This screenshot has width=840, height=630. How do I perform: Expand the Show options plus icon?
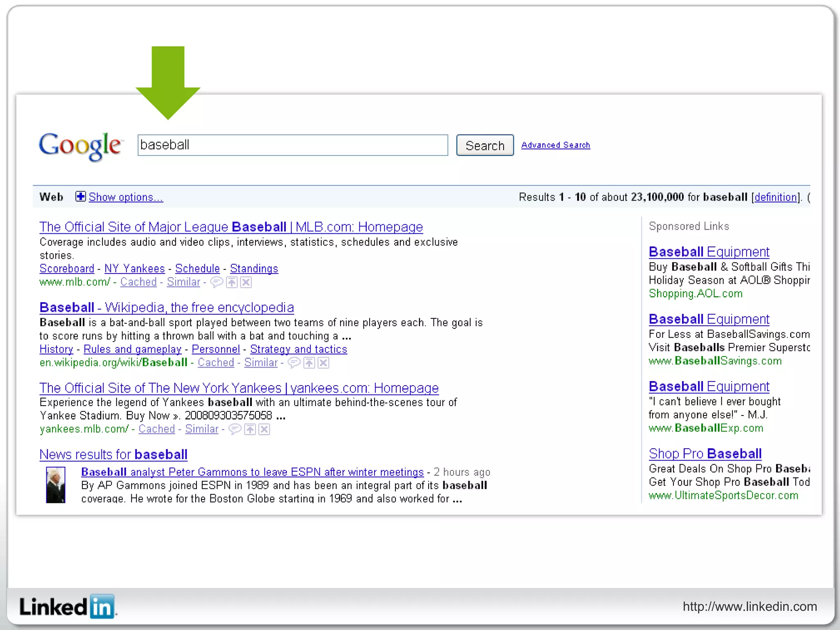(x=80, y=197)
